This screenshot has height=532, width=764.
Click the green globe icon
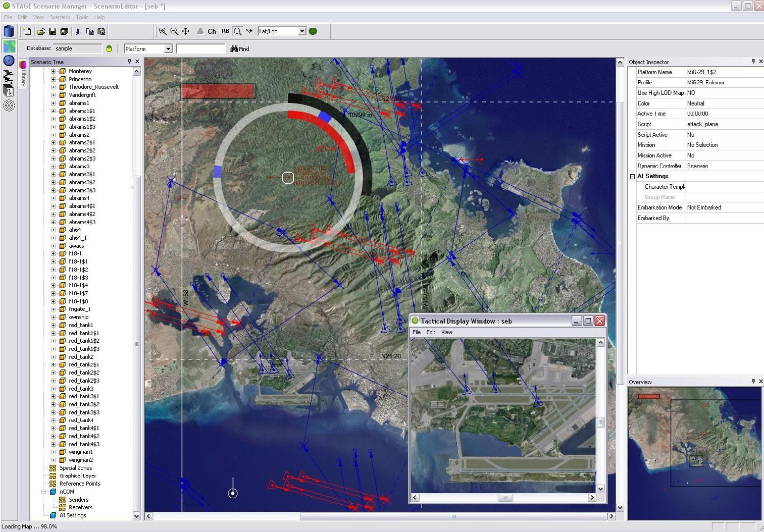pyautogui.click(x=313, y=31)
